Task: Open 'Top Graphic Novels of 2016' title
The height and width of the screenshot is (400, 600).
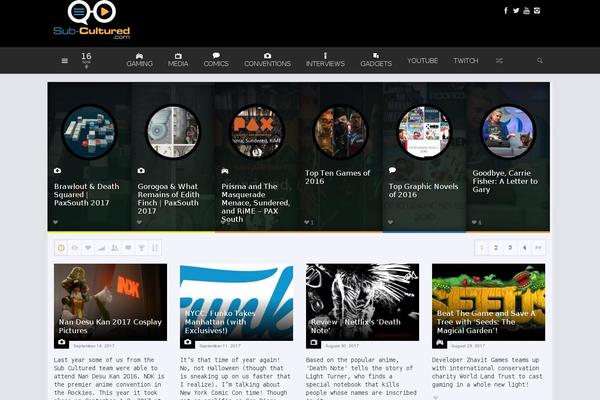Action: tap(423, 190)
